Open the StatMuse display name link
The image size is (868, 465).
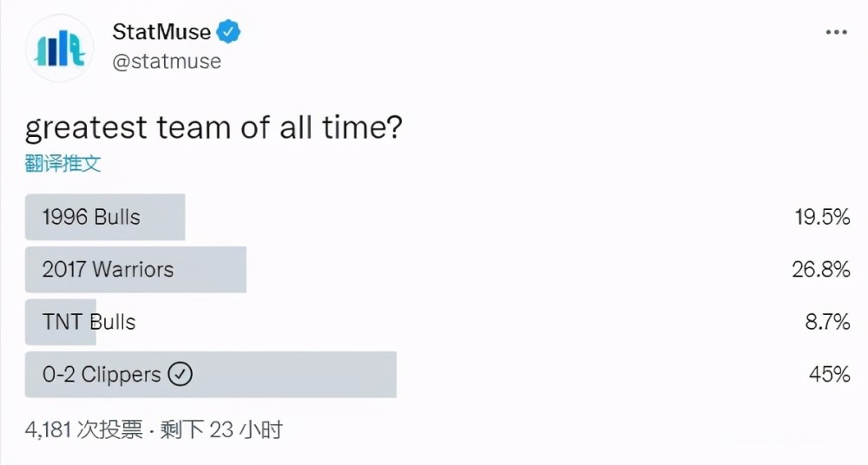[161, 31]
